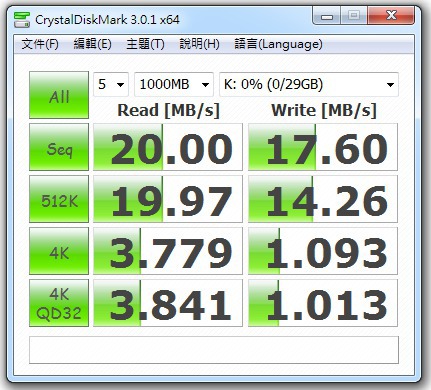Open the 語言(Language) menu

click(x=278, y=44)
